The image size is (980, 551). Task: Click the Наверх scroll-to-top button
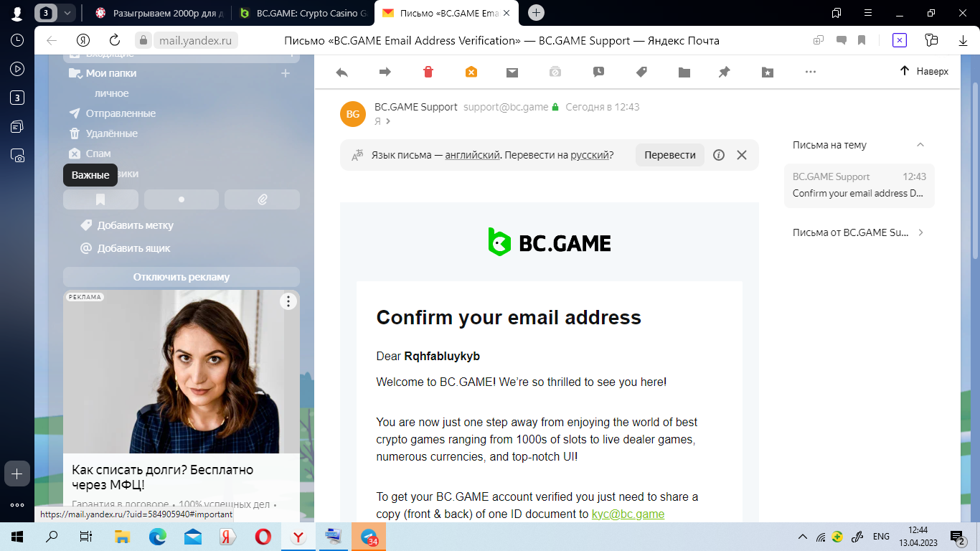(x=924, y=71)
